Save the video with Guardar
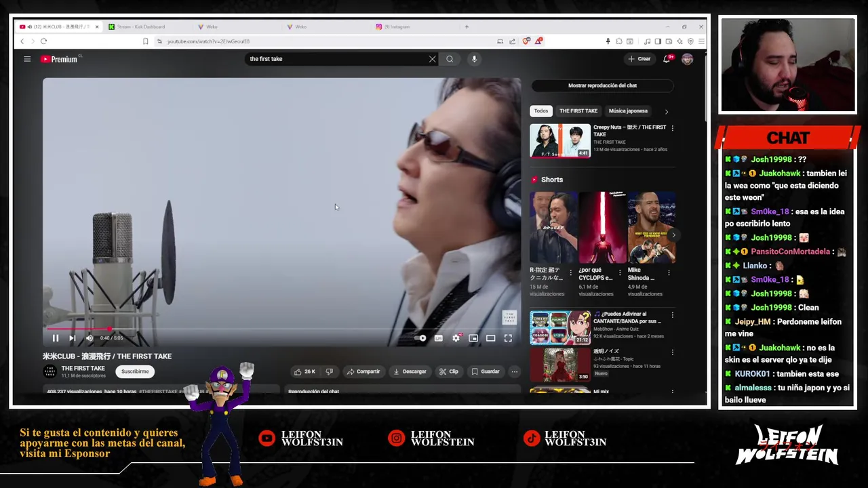Image resolution: width=868 pixels, height=488 pixels. click(x=486, y=371)
